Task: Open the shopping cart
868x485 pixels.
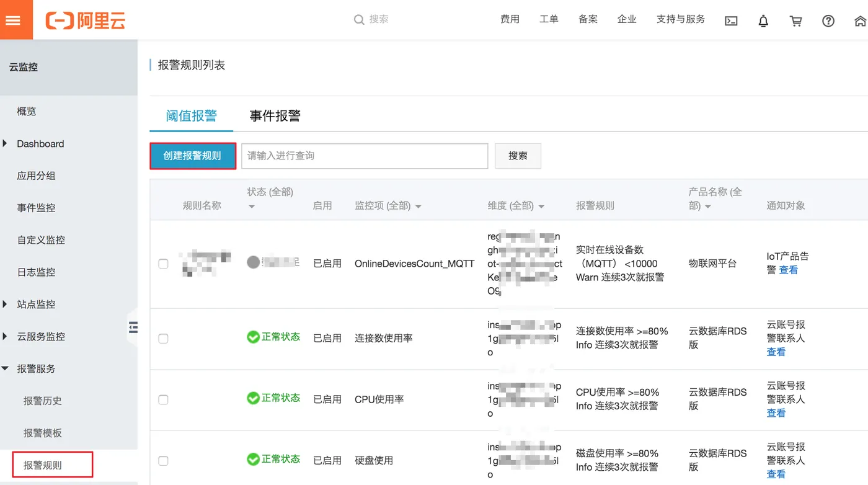Action: 795,20
